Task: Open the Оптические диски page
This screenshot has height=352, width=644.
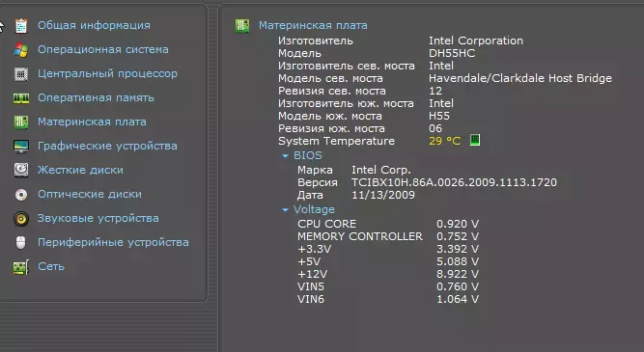Action: [90, 195]
